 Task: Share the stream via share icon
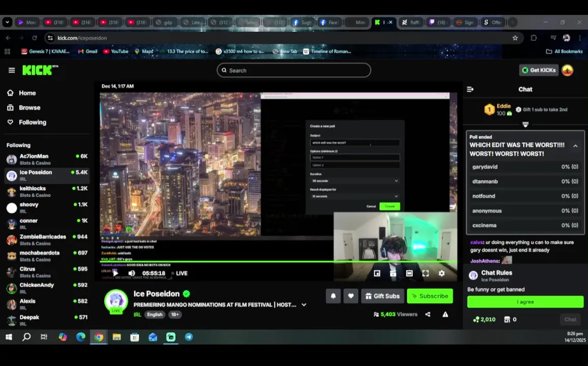point(428,314)
